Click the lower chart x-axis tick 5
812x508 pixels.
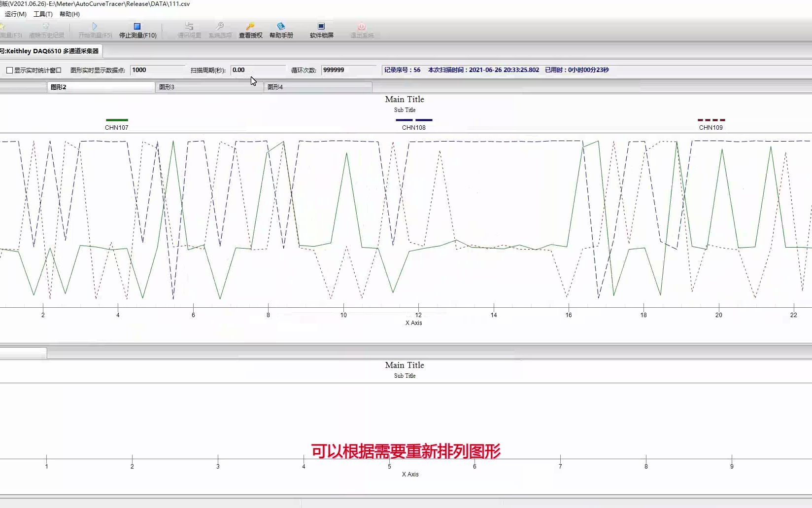click(389, 467)
